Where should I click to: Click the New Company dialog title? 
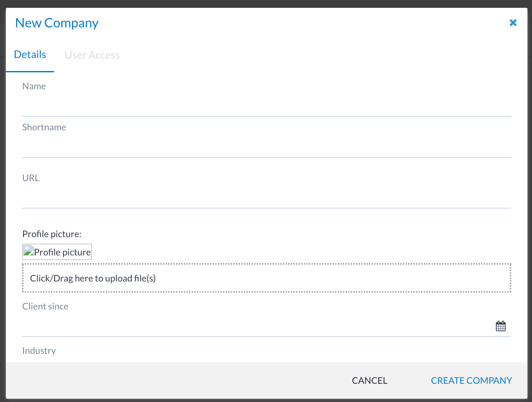pos(57,23)
